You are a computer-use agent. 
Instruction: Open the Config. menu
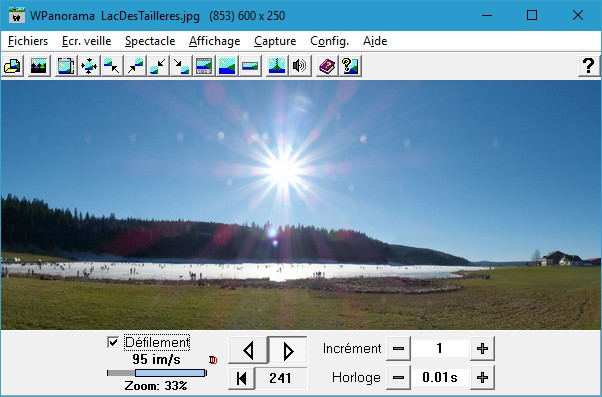pos(329,41)
